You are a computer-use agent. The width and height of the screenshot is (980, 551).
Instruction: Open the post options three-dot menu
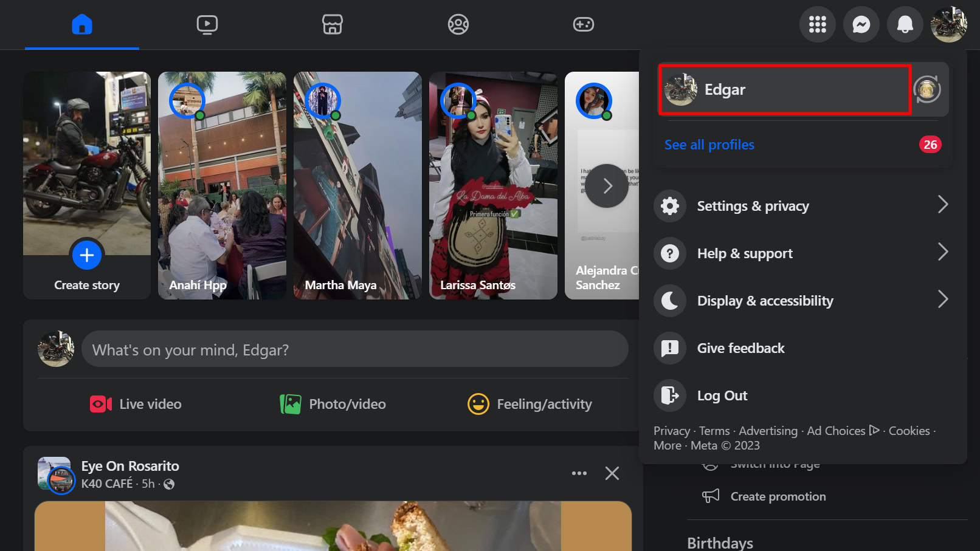tap(579, 473)
